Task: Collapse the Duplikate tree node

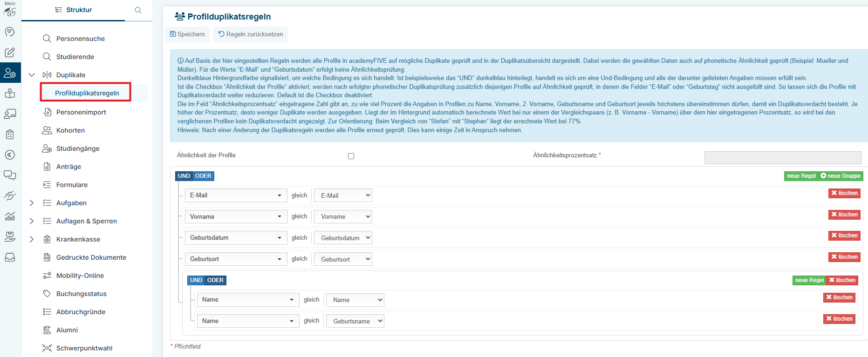Action: 32,75
